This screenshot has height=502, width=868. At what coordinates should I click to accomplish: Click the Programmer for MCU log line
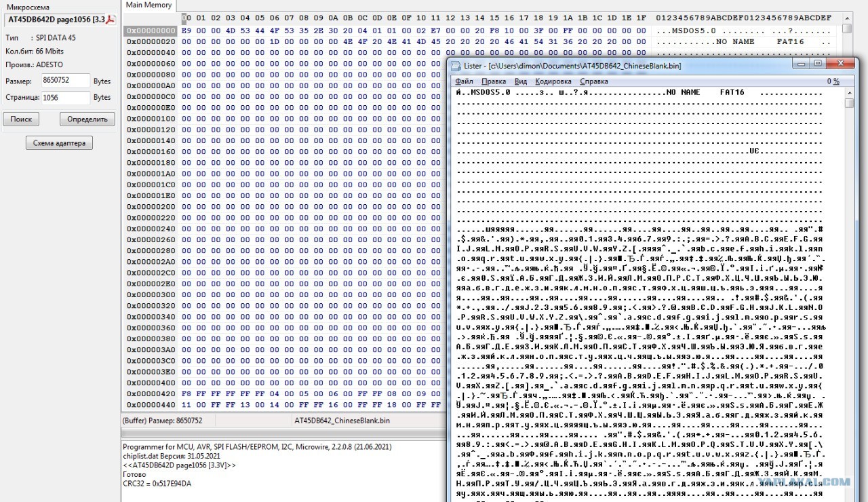click(x=257, y=447)
